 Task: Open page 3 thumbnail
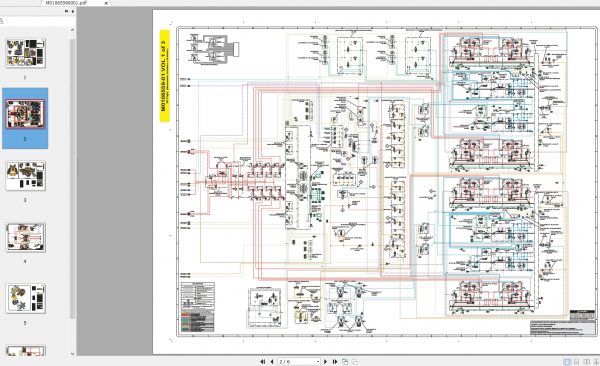(26, 176)
